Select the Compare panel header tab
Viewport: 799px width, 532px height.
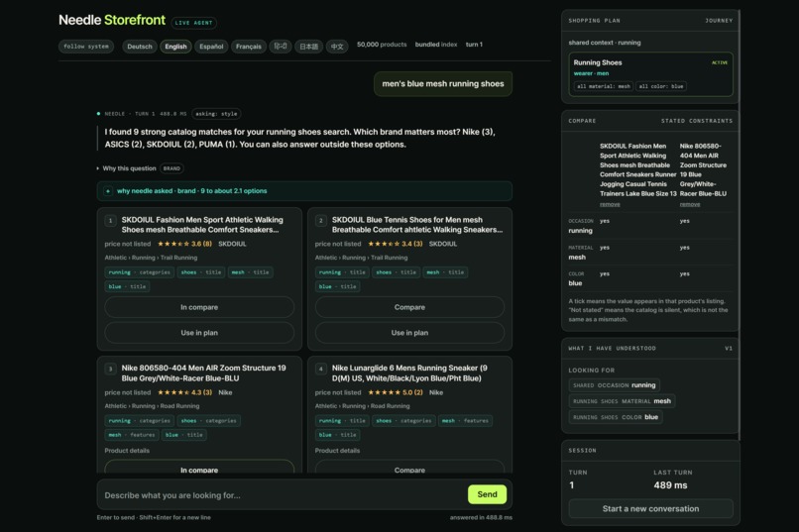pos(582,121)
